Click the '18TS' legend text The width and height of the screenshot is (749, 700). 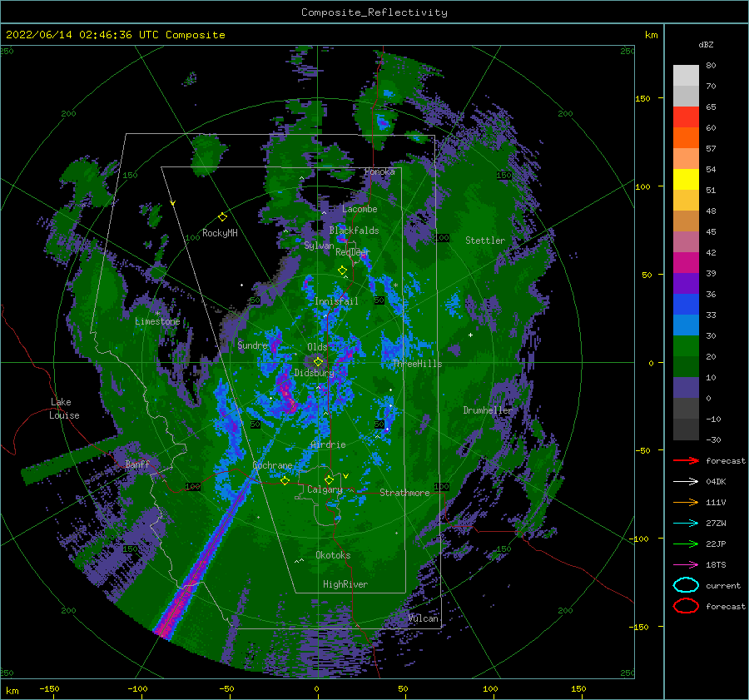(716, 564)
